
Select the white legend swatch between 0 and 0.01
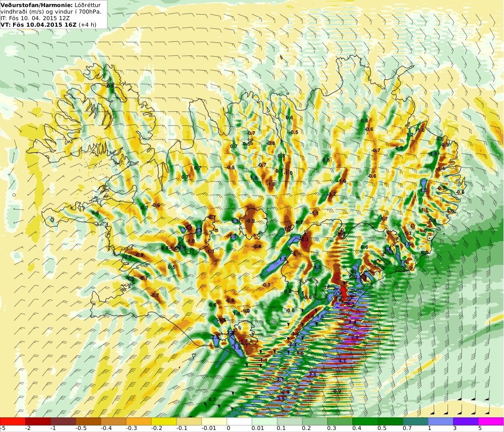(239, 421)
